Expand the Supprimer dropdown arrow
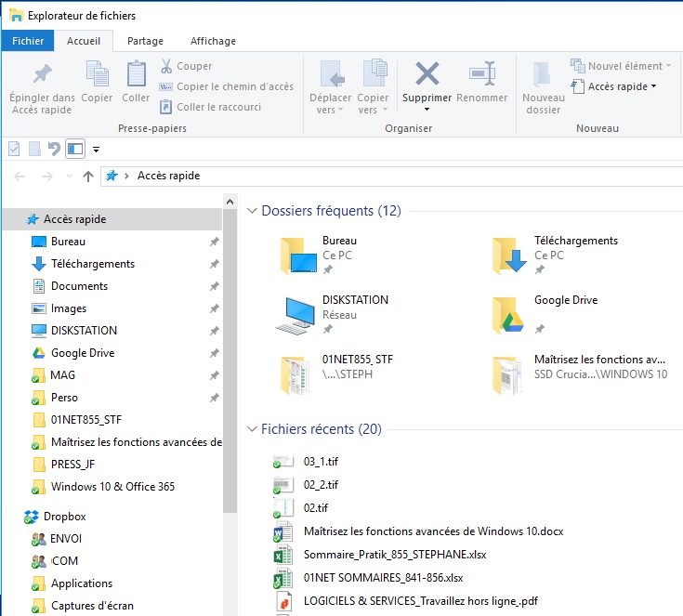Image resolution: width=683 pixels, height=616 pixels. (x=427, y=109)
